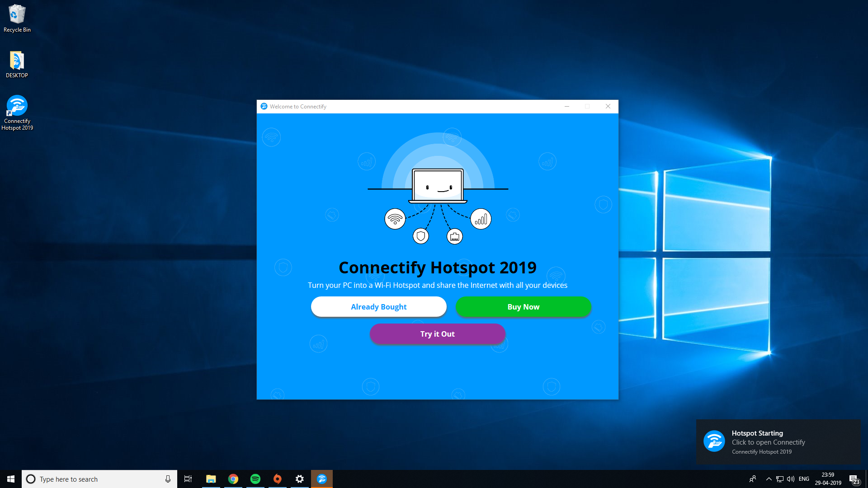This screenshot has width=868, height=488.
Task: Open the People icon in system tray
Action: pos(753,479)
